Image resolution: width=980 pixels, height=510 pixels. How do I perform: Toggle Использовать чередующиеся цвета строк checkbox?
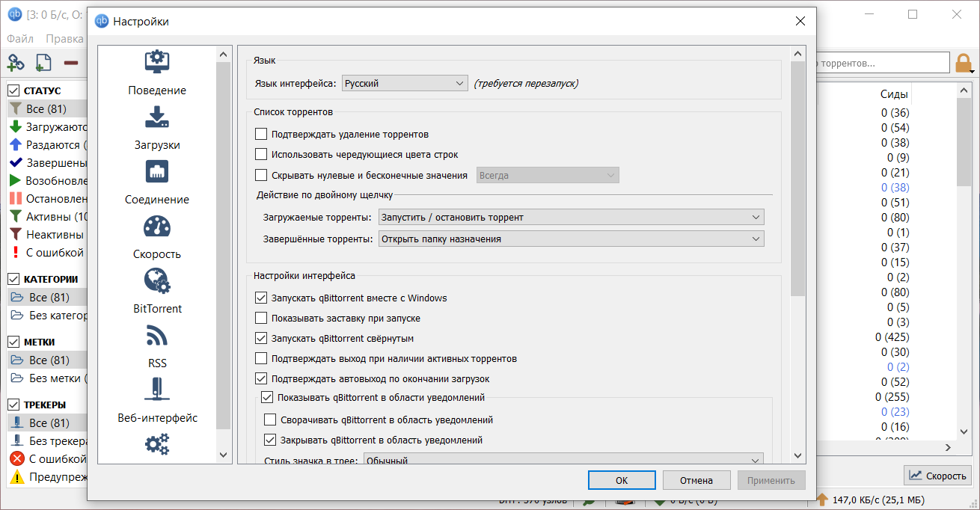[x=261, y=155]
